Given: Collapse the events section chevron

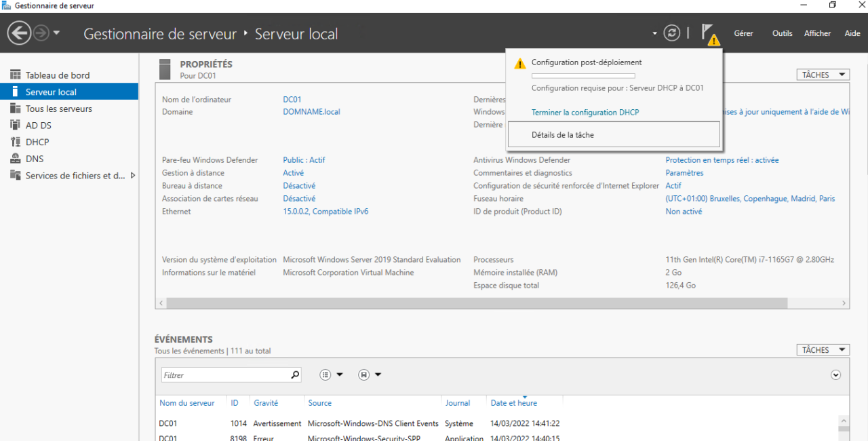Looking at the screenshot, I should click(835, 375).
